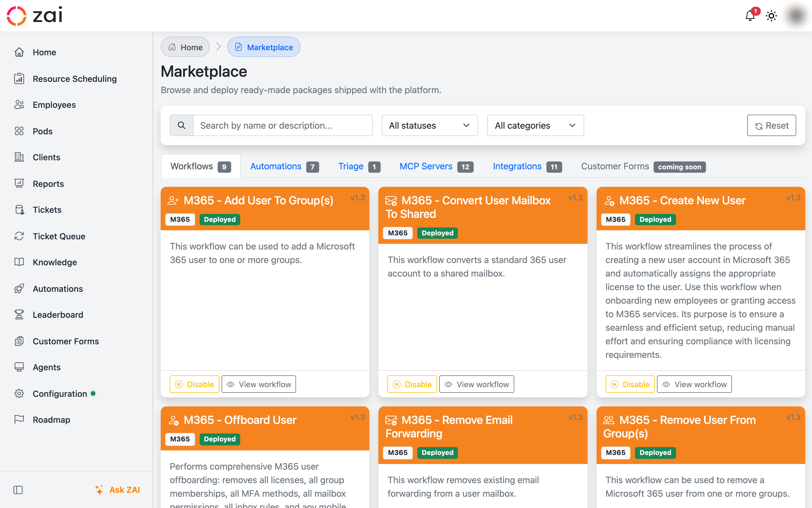Switch to the MCP Servers tab
Viewport: 812px width, 508px height.
click(436, 166)
